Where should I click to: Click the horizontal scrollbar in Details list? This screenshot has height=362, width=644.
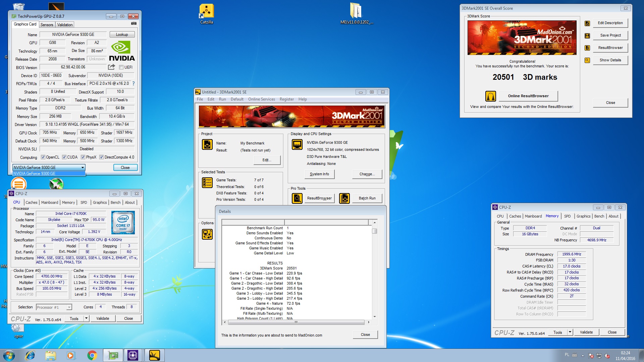click(x=296, y=322)
